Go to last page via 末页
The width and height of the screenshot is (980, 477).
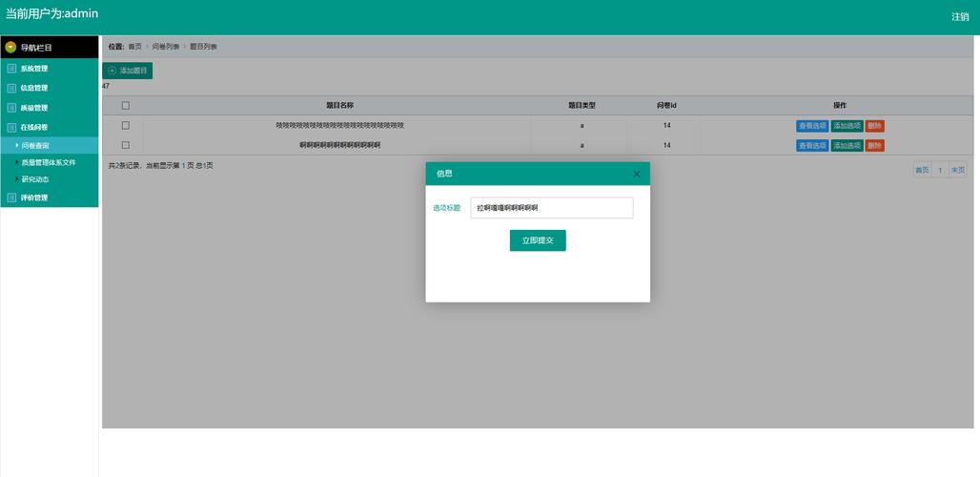[x=958, y=170]
